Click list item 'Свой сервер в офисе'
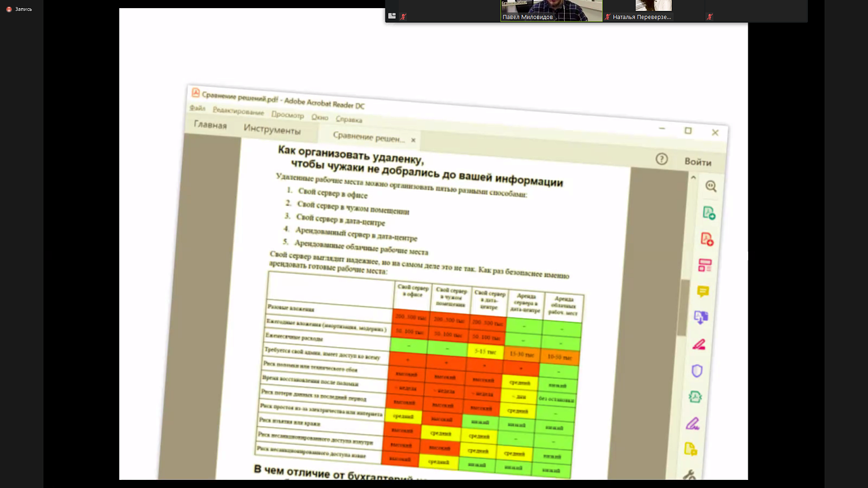 point(333,193)
